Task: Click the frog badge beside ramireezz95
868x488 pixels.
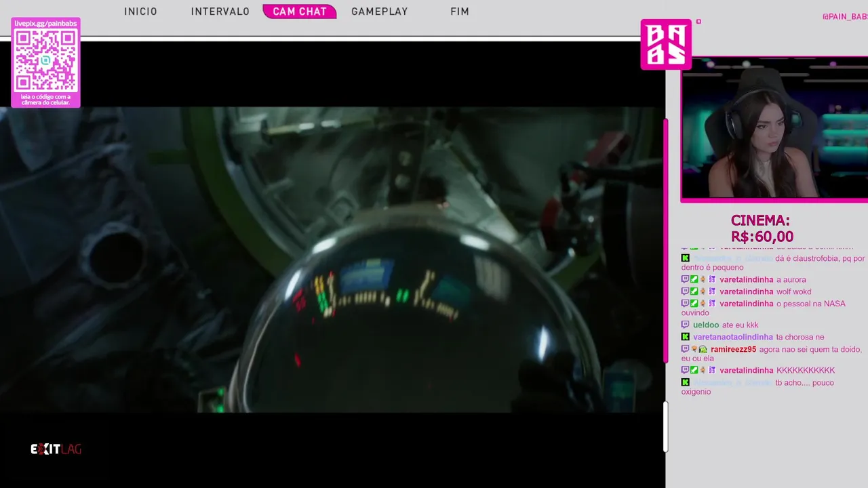Action: (x=703, y=349)
